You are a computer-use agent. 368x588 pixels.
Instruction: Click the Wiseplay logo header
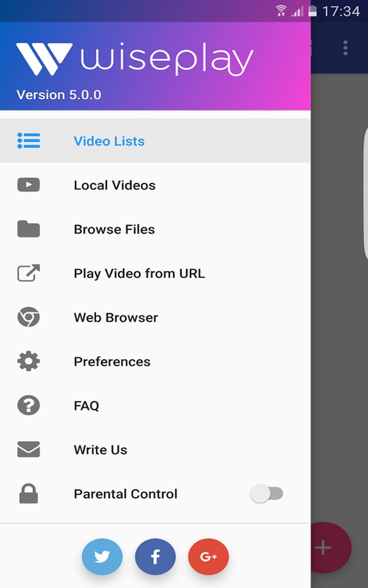(x=135, y=59)
